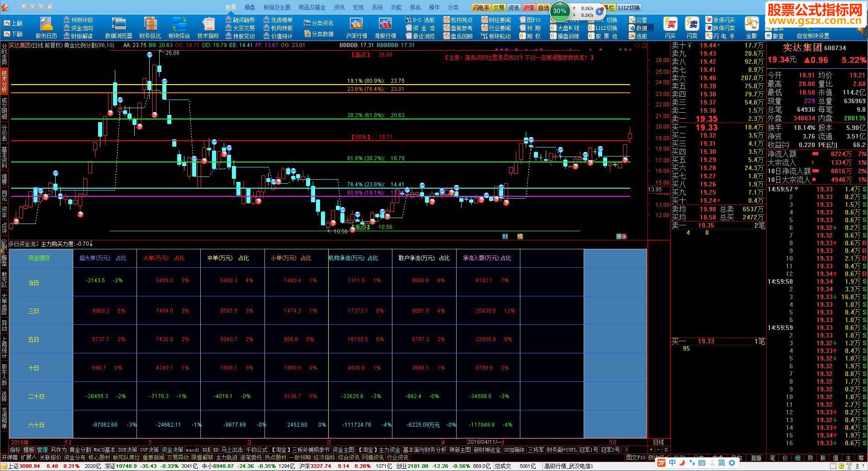The image size is (868, 471).
Task: Click the 闪卖 flash sell icon
Action: coord(692,28)
